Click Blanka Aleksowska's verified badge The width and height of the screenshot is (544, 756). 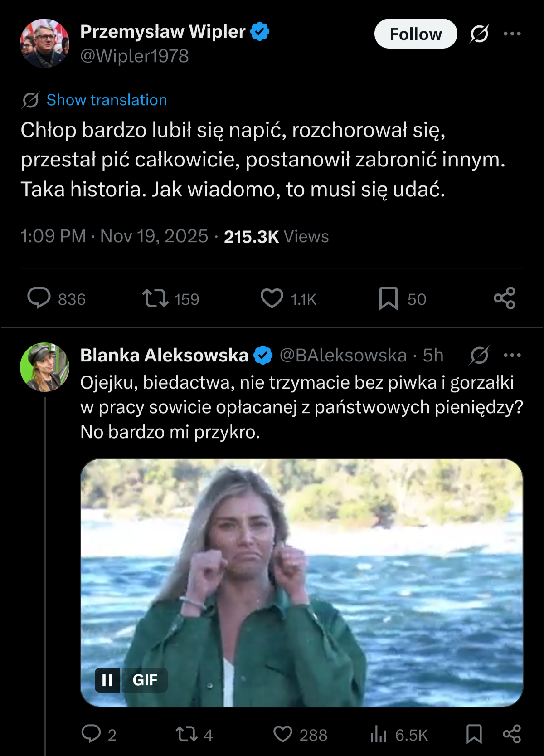(263, 356)
